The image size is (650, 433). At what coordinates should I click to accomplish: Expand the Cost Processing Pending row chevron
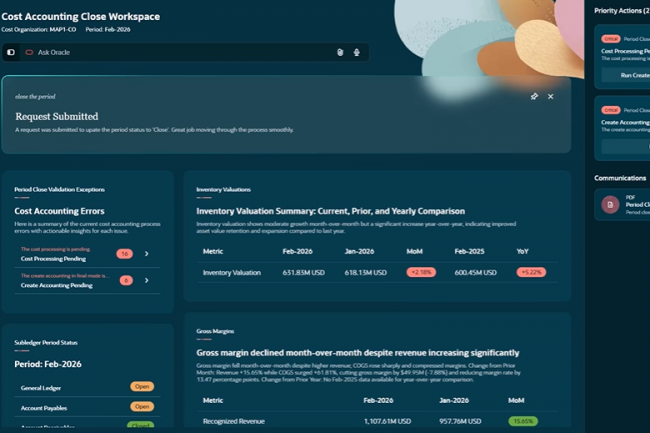click(147, 254)
